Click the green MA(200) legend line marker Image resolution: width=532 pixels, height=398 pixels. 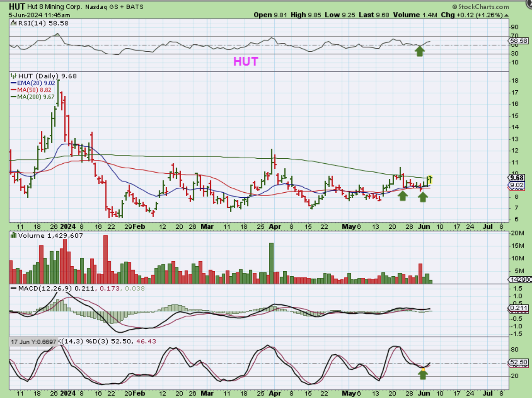[13, 96]
